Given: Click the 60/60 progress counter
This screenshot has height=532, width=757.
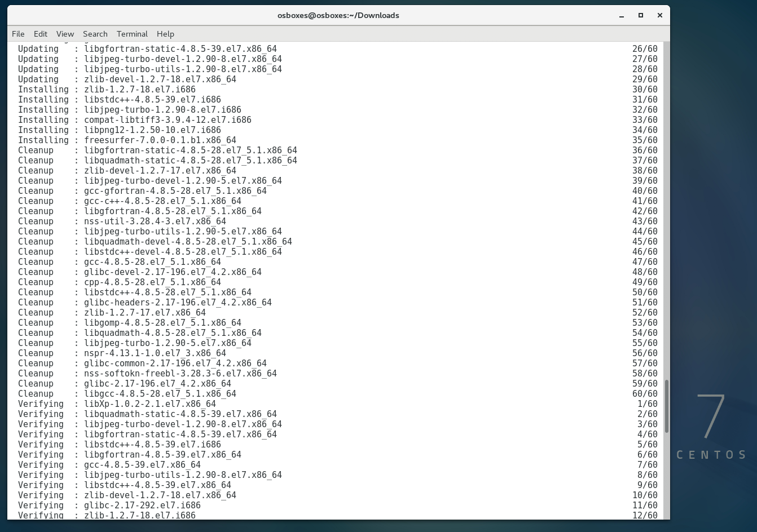Looking at the screenshot, I should [x=645, y=394].
